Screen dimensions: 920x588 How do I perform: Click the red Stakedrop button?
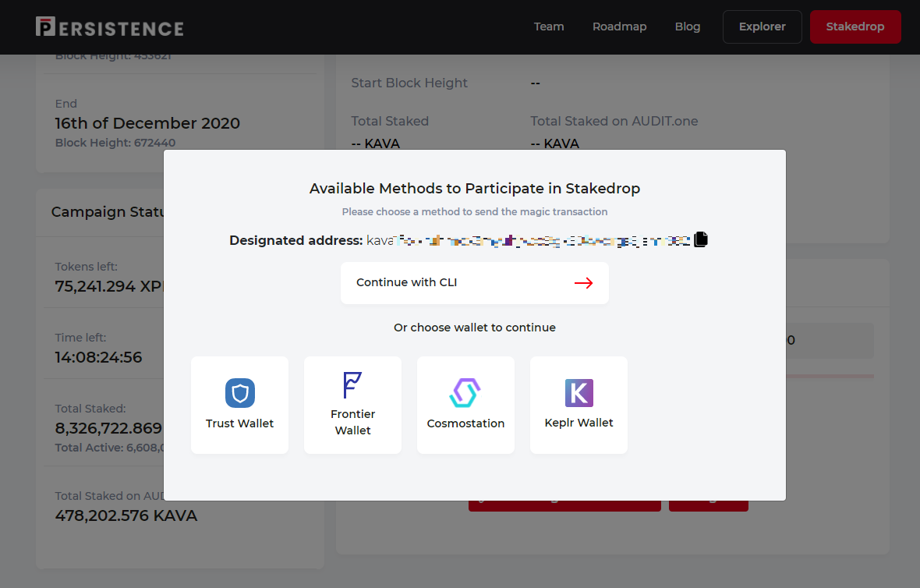point(855,27)
